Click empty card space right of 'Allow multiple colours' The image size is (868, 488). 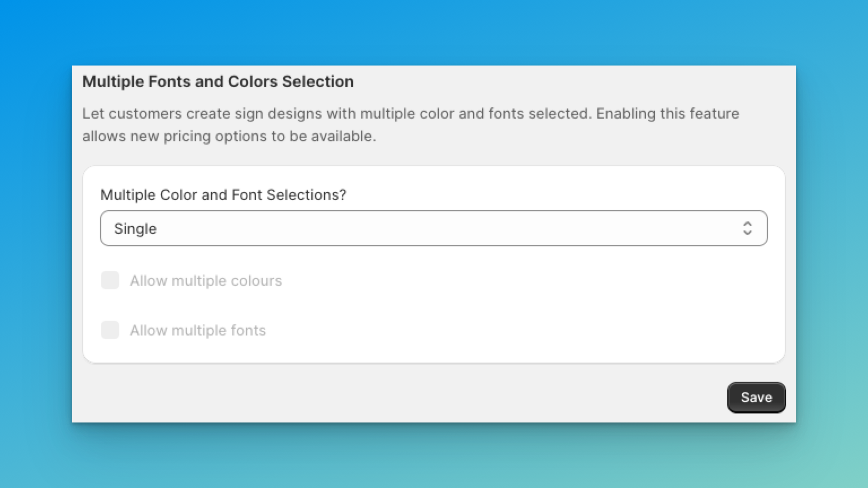coord(509,281)
